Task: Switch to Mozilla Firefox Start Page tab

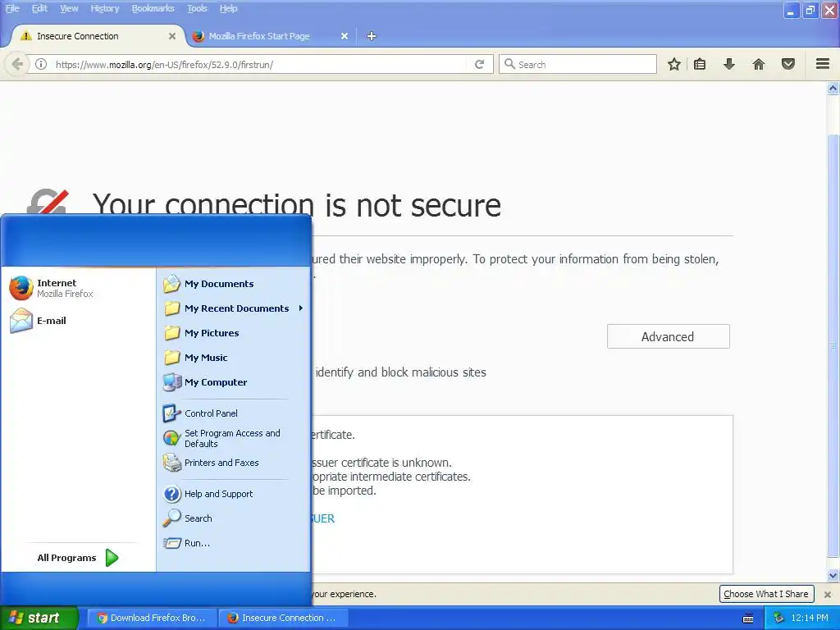Action: pyautogui.click(x=271, y=36)
